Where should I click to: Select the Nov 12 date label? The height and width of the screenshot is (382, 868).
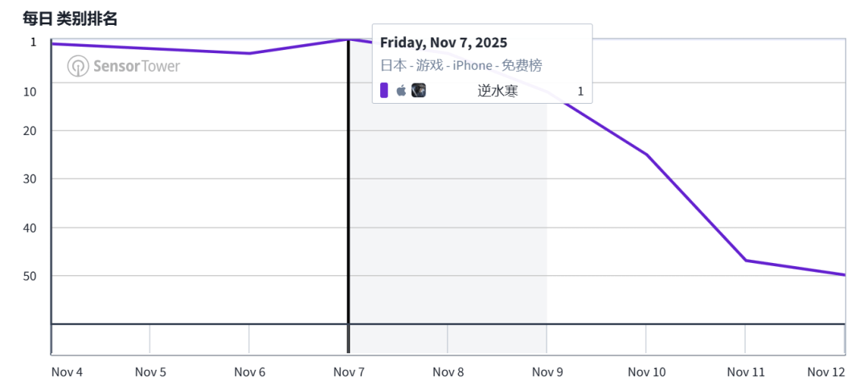click(x=827, y=372)
